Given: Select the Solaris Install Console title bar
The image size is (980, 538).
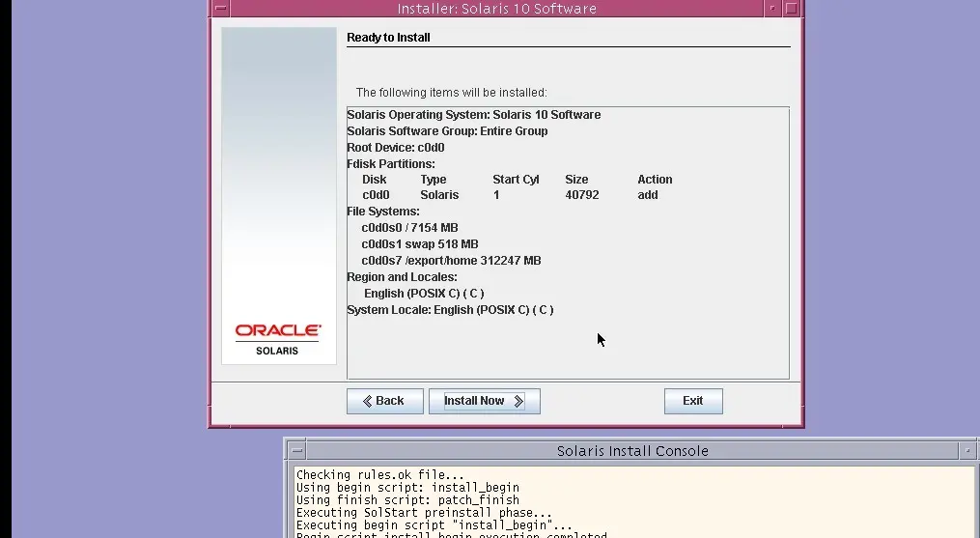Looking at the screenshot, I should tap(632, 450).
